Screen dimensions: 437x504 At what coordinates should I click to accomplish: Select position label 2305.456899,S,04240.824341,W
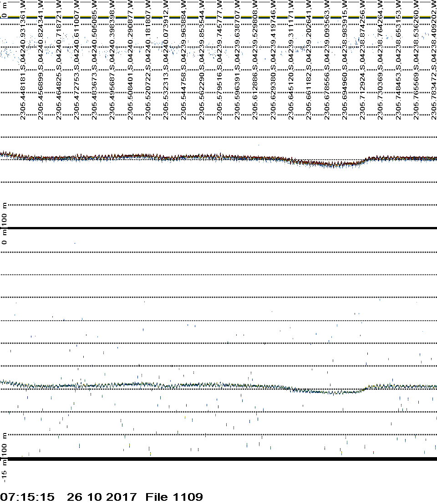pyautogui.click(x=41, y=60)
